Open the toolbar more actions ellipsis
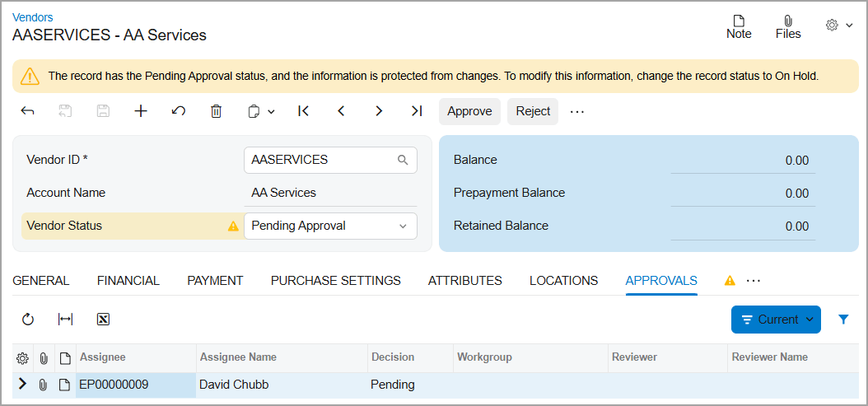The width and height of the screenshot is (868, 406). tap(576, 112)
